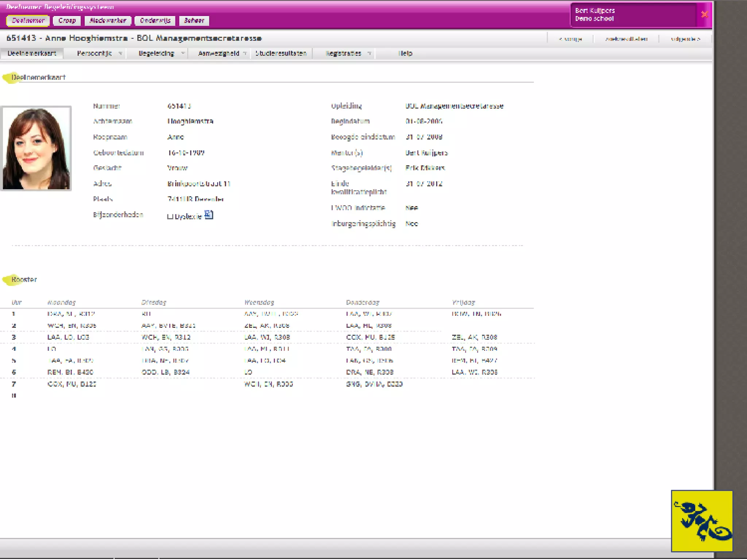Open the Studieresultaten tab
The height and width of the screenshot is (560, 747).
281,54
